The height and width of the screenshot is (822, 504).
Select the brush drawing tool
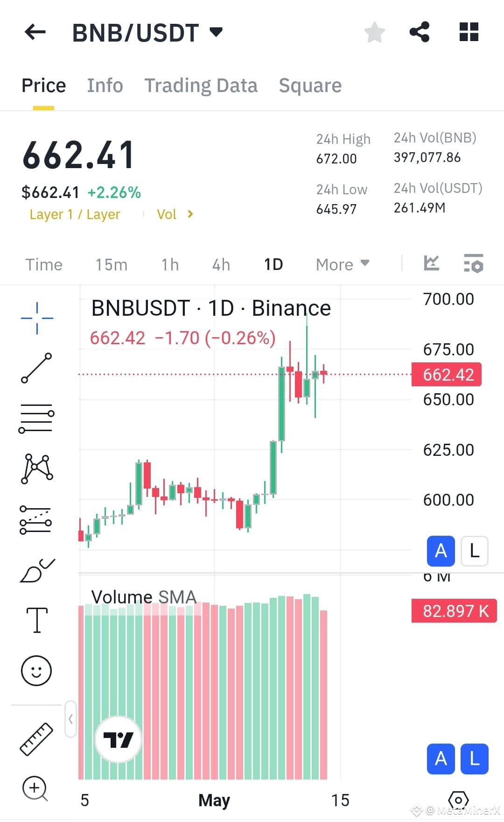click(37, 570)
